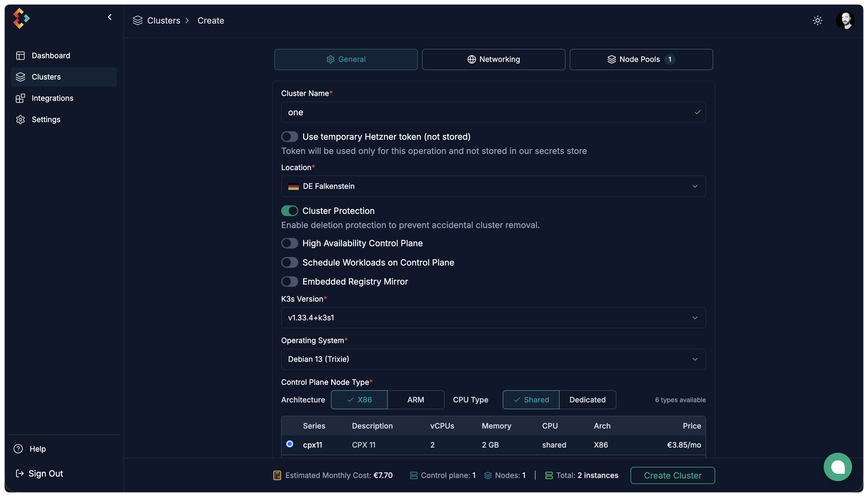Choose Shared CPU type
The width and height of the screenshot is (868, 497).
[x=531, y=400]
